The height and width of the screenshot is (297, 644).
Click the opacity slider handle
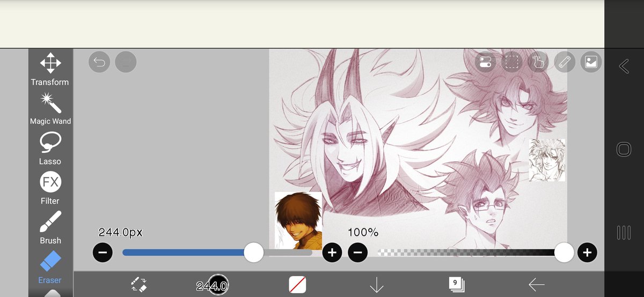[564, 253]
